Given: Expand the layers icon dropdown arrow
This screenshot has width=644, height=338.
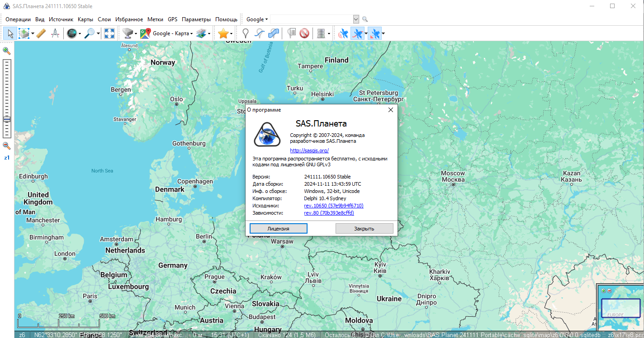Looking at the screenshot, I should 209,33.
